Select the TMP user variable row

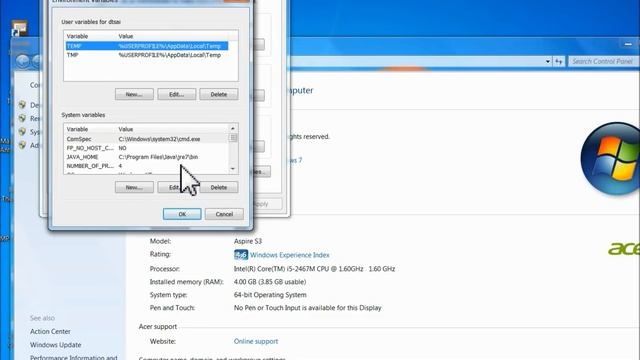coord(147,55)
